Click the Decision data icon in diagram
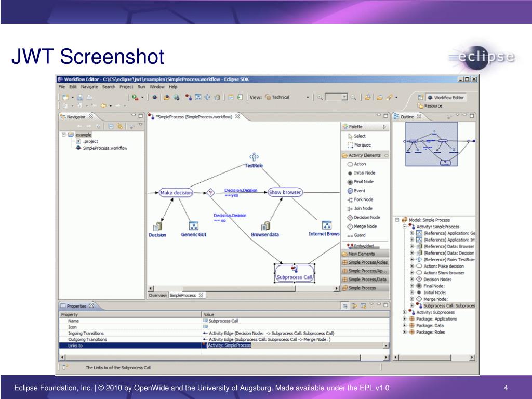 click(x=157, y=227)
